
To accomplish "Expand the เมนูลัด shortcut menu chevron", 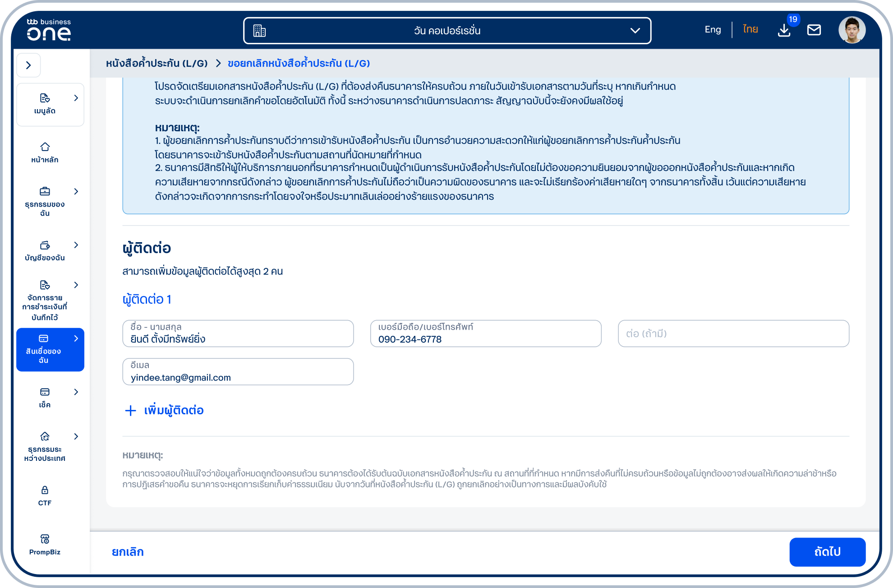I will pos(76,98).
